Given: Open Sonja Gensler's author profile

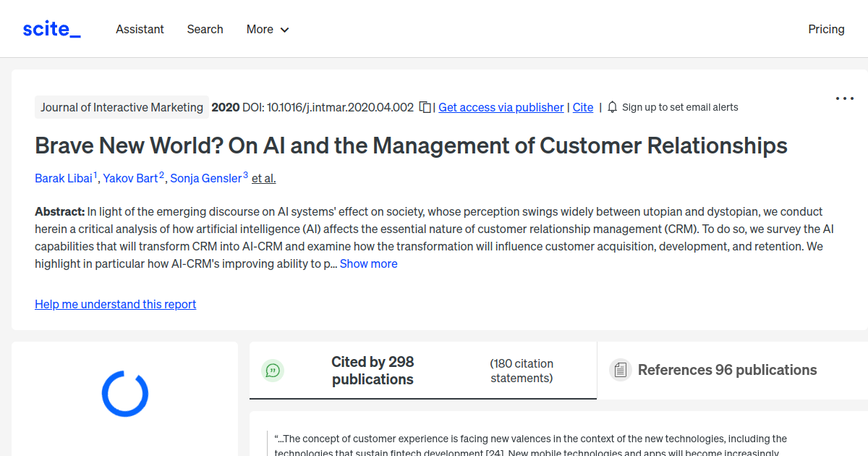Looking at the screenshot, I should (206, 178).
